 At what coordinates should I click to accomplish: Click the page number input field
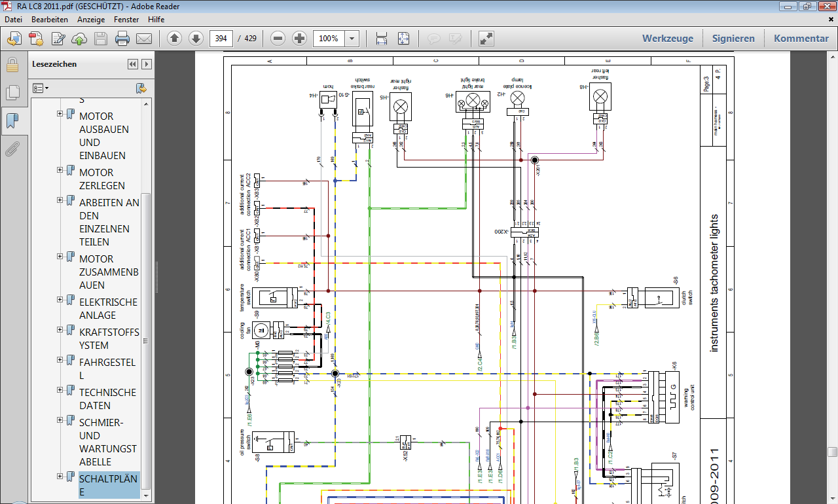[221, 39]
